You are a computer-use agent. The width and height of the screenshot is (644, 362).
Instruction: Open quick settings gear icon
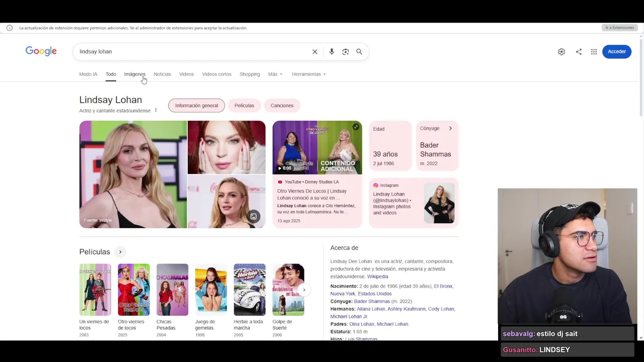(561, 52)
